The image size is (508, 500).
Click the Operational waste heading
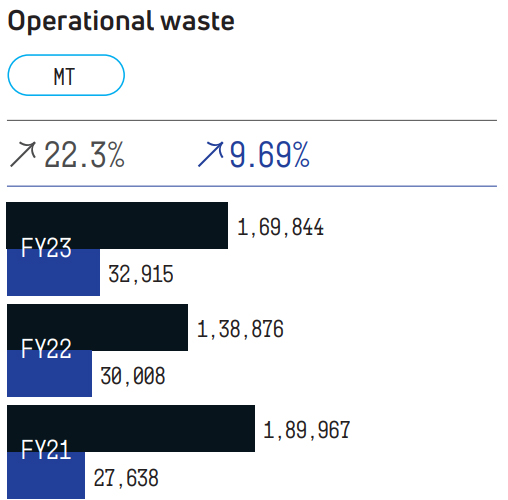point(121,21)
